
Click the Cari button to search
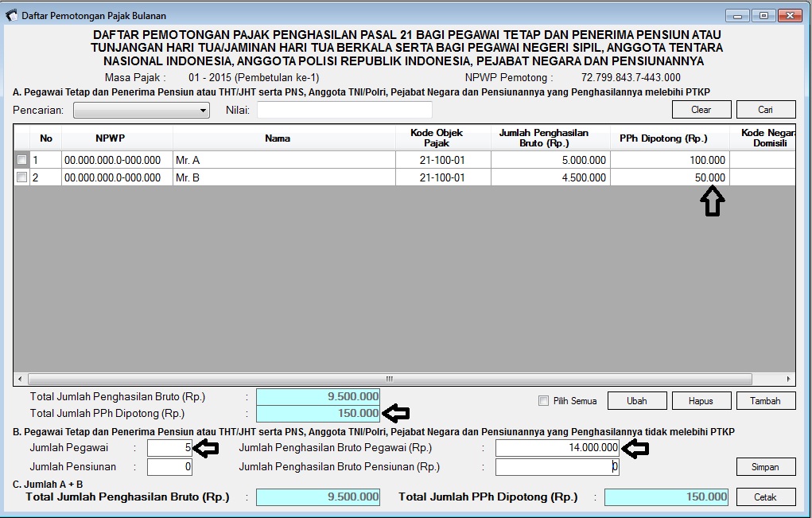765,109
